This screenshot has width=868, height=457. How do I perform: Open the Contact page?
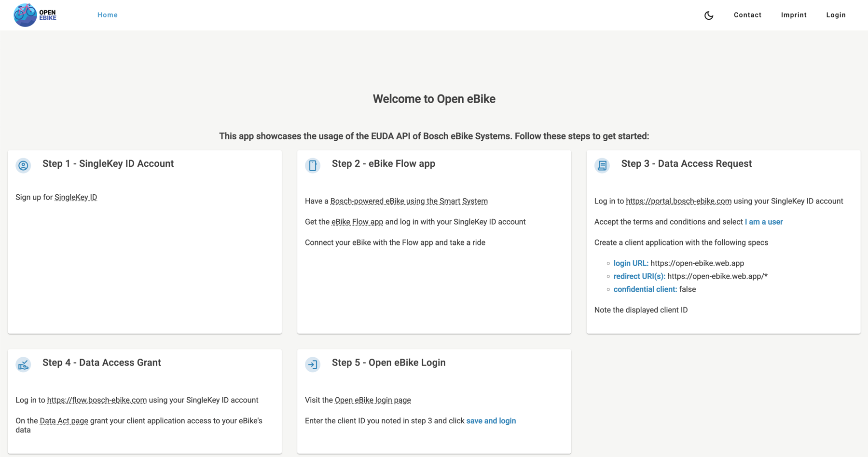(x=747, y=15)
